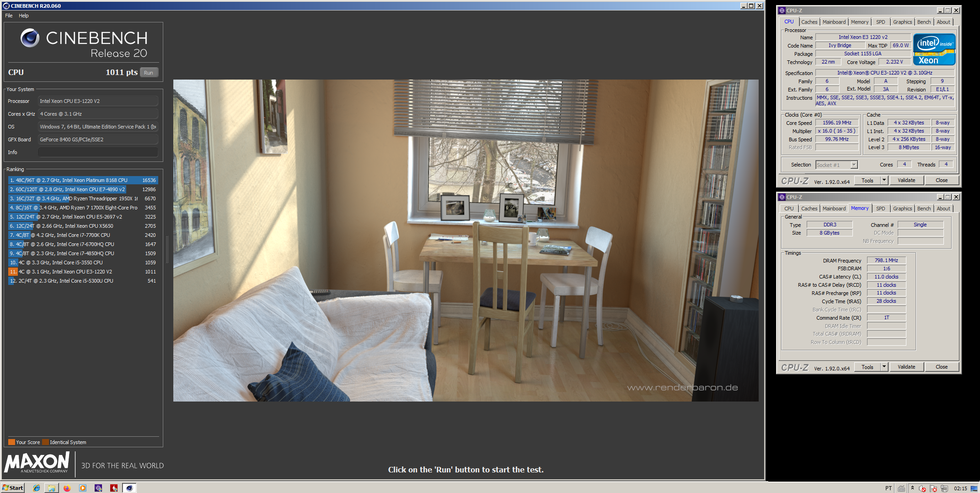Open the SPD tab in lower CPU-Z
This screenshot has height=493, width=980.
pos(881,209)
